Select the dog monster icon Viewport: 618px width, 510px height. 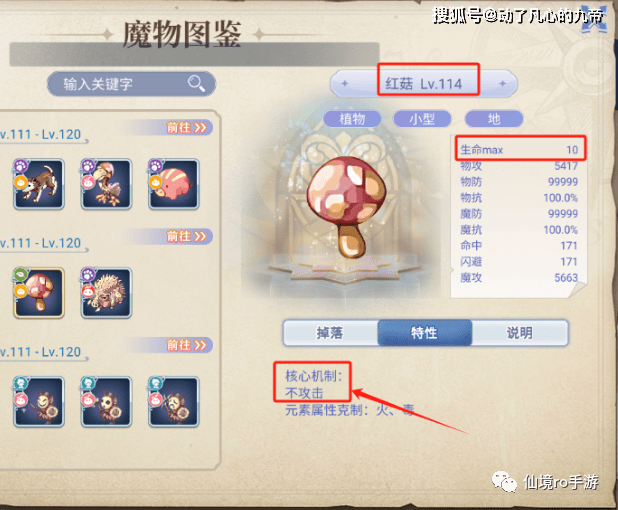(39, 184)
